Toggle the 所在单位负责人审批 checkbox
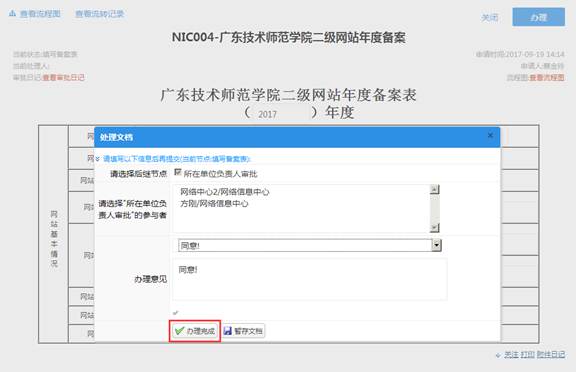This screenshot has height=372, width=576. tap(178, 172)
